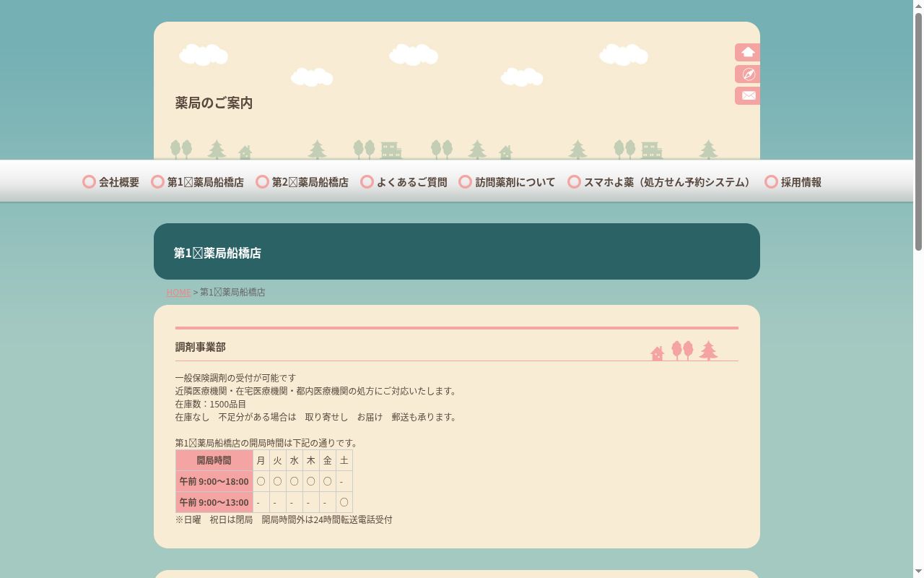Open スマホよ薬(処方せん予約システム) menu item
The width and height of the screenshot is (924, 578).
pyautogui.click(x=661, y=182)
